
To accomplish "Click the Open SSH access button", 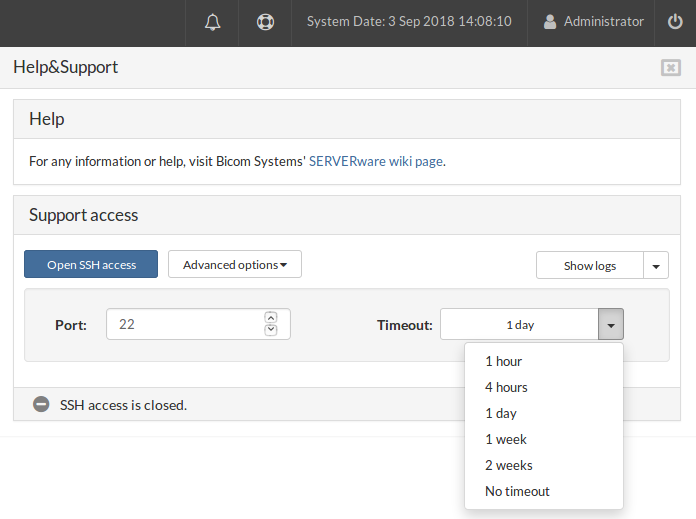I will [91, 265].
